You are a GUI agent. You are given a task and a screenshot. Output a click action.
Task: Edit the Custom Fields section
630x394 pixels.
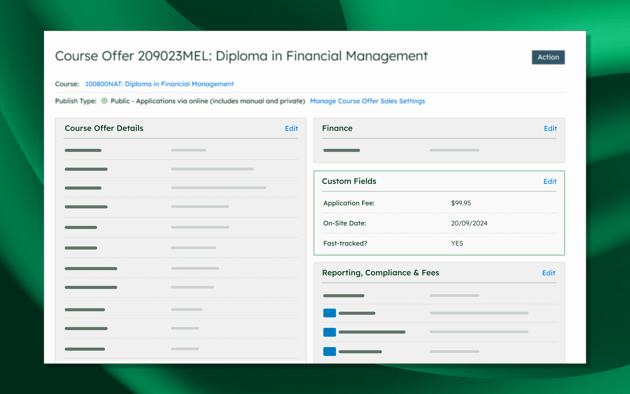coord(550,182)
